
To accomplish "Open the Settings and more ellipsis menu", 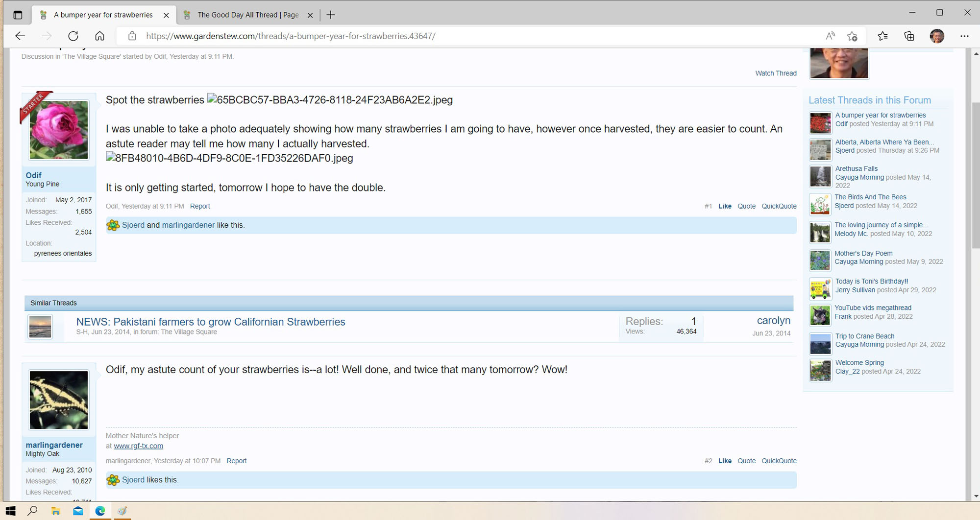I will pos(964,36).
